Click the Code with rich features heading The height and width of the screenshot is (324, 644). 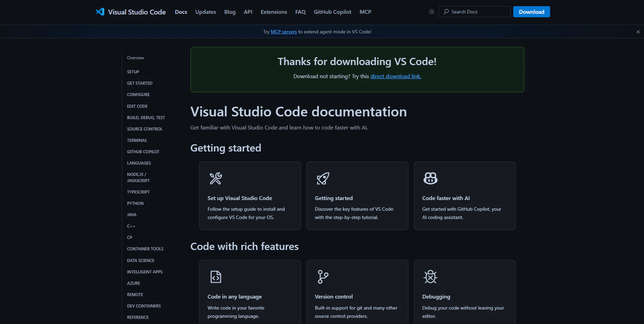(x=245, y=247)
